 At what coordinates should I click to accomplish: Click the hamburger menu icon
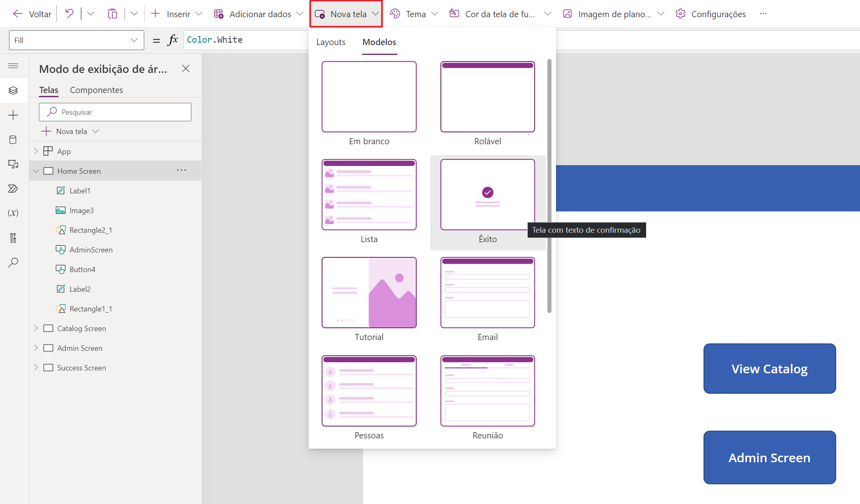[x=13, y=66]
